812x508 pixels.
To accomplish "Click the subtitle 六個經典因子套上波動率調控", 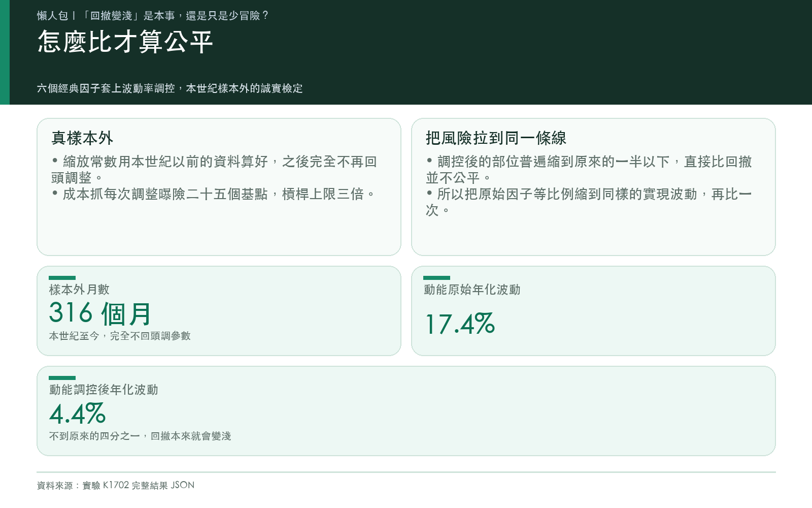I will point(170,88).
